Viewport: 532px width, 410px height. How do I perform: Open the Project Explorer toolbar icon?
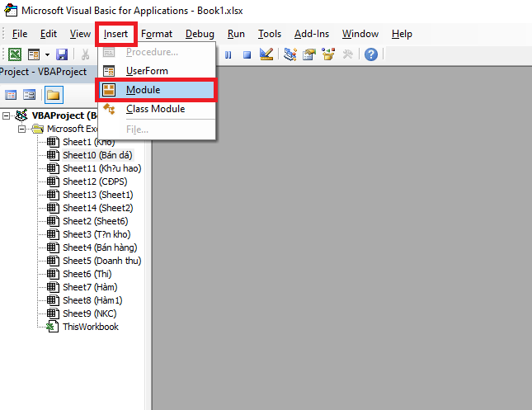tap(290, 54)
